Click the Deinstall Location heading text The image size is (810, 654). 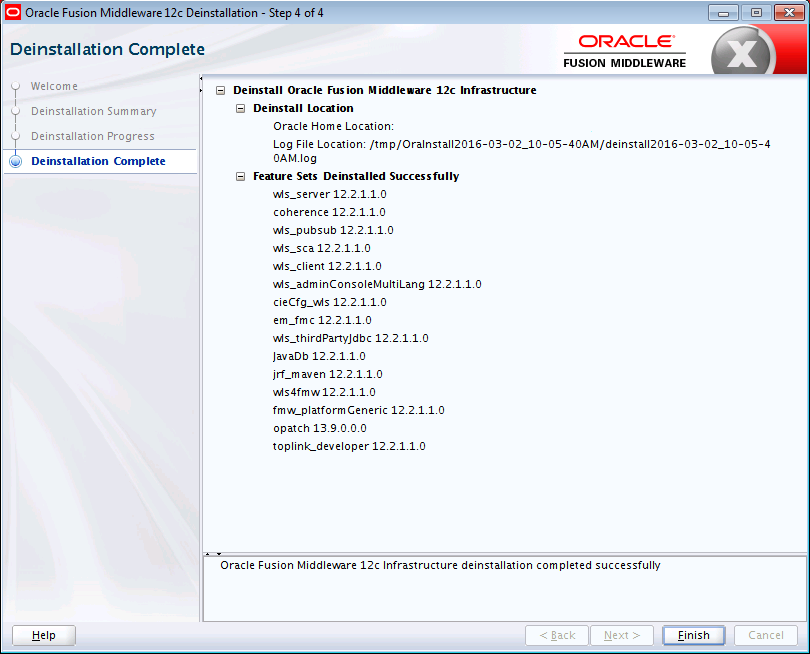coord(303,108)
